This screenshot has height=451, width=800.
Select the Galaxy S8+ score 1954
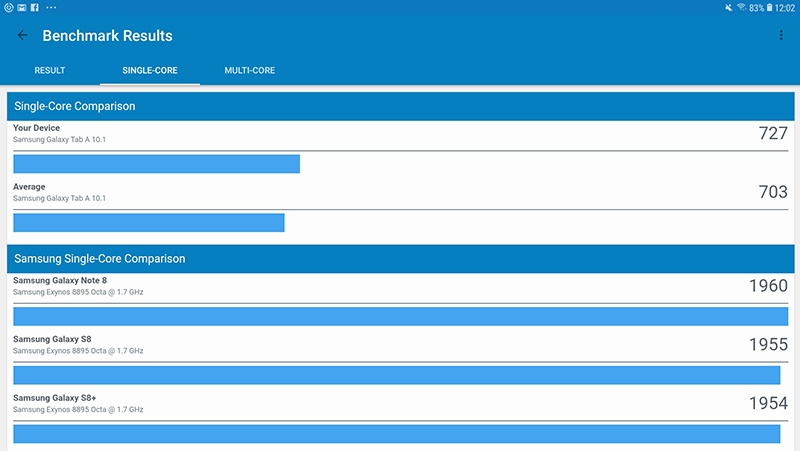coord(768,403)
